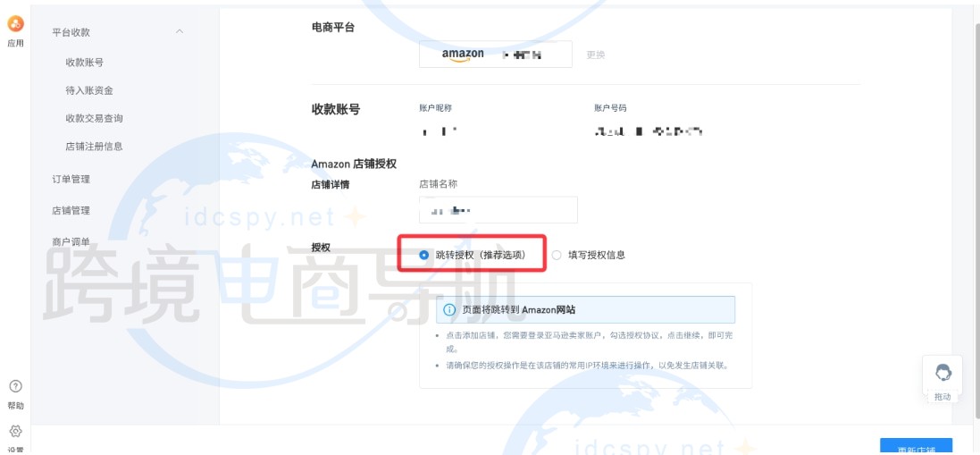Select 填写授权信息 radio button
The height and width of the screenshot is (455, 980).
[557, 255]
